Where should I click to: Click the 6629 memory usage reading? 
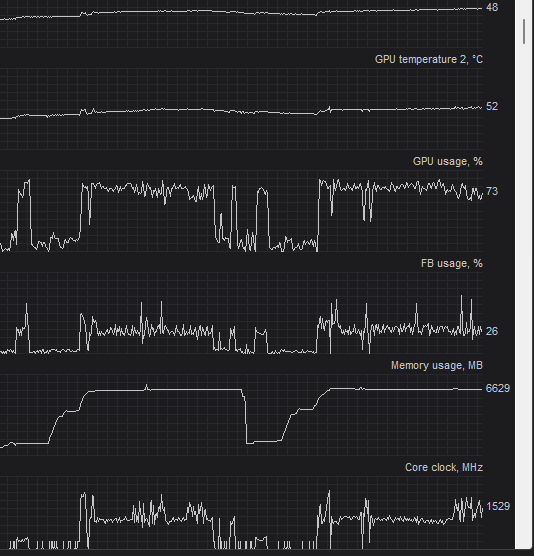(498, 388)
